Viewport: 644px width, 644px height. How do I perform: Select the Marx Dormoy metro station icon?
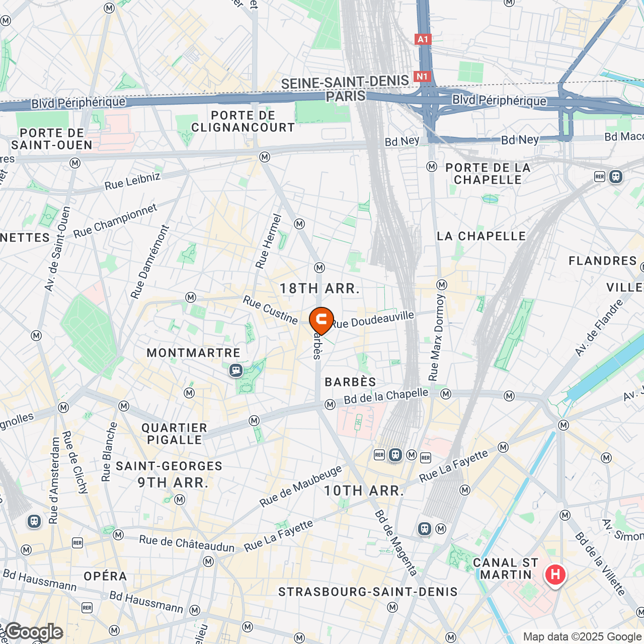pyautogui.click(x=442, y=285)
